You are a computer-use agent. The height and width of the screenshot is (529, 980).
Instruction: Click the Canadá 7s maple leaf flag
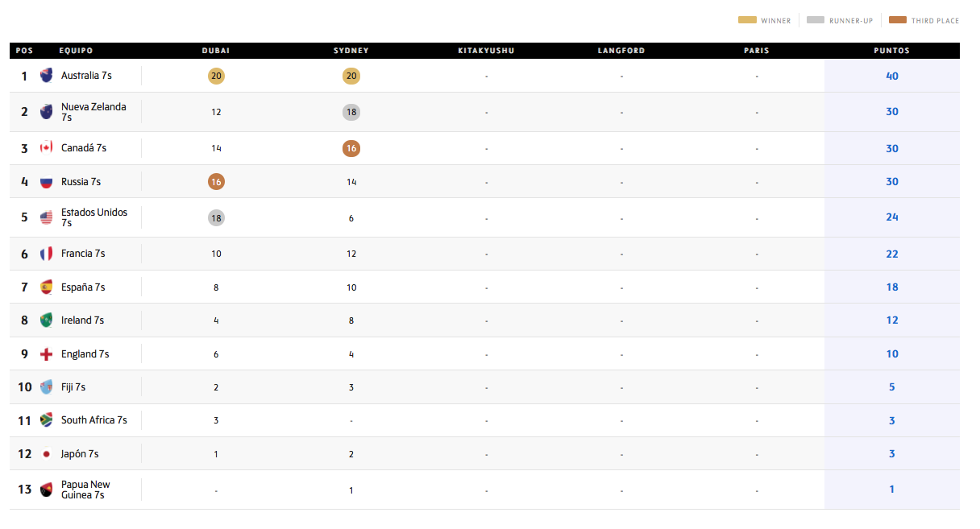pyautogui.click(x=47, y=148)
